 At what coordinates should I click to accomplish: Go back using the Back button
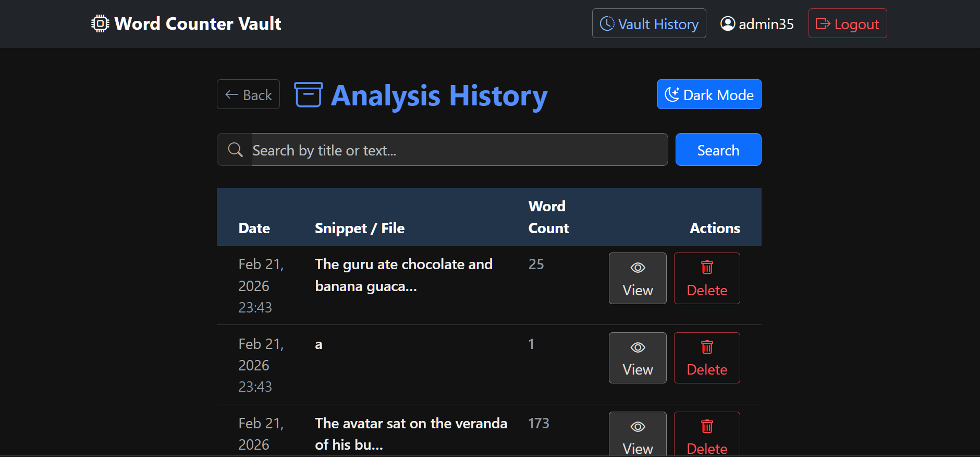click(248, 94)
